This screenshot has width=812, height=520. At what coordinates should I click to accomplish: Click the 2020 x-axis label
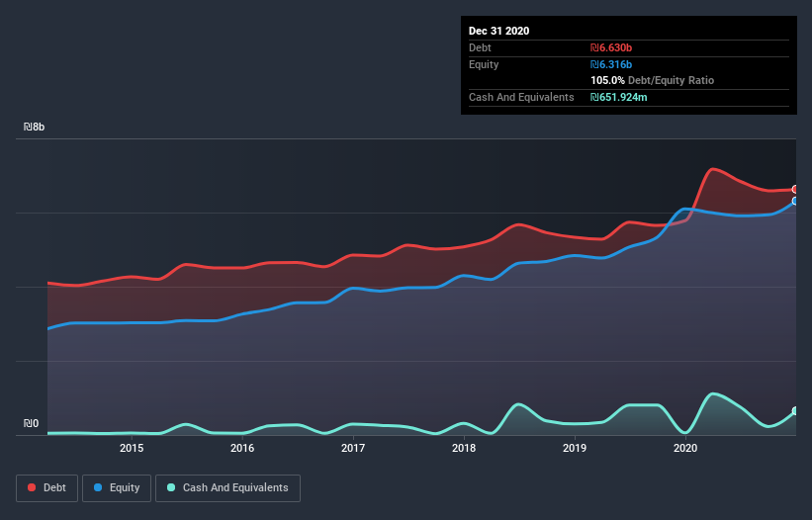pyautogui.click(x=685, y=448)
